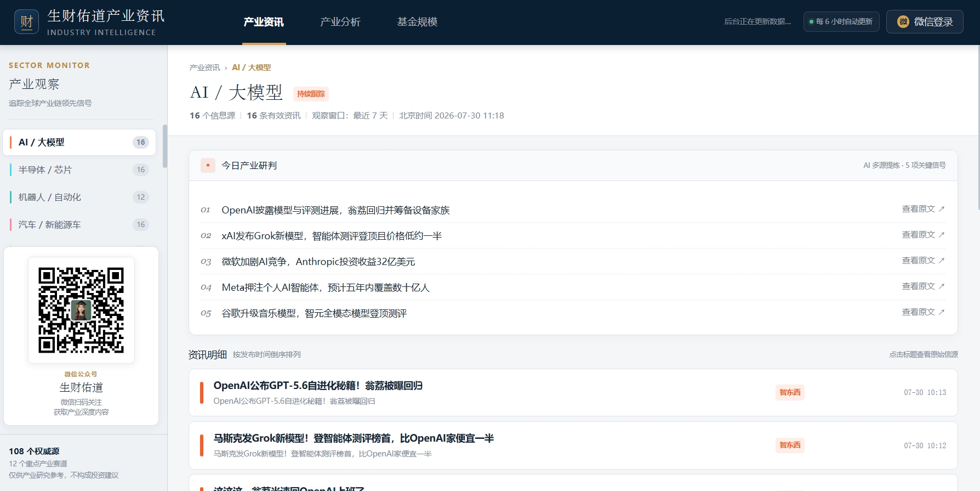Click 产业资讯 breadcrumb link
This screenshot has width=980, height=491.
coord(204,67)
